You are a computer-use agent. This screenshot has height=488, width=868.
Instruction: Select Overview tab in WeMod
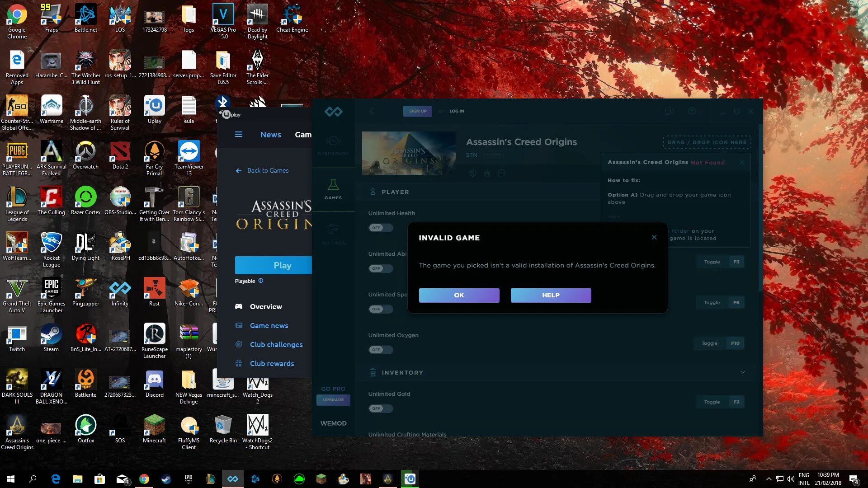(x=266, y=306)
